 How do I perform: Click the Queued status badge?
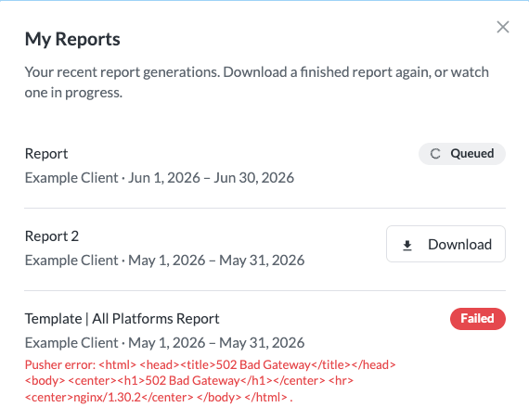(x=462, y=154)
